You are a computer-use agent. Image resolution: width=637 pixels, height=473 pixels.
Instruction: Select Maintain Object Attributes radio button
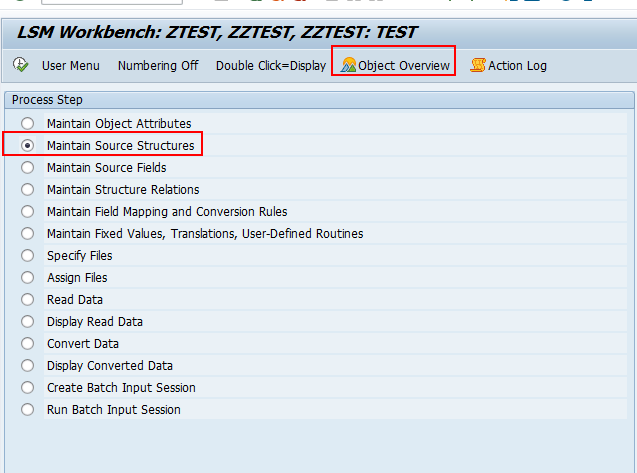pos(28,124)
